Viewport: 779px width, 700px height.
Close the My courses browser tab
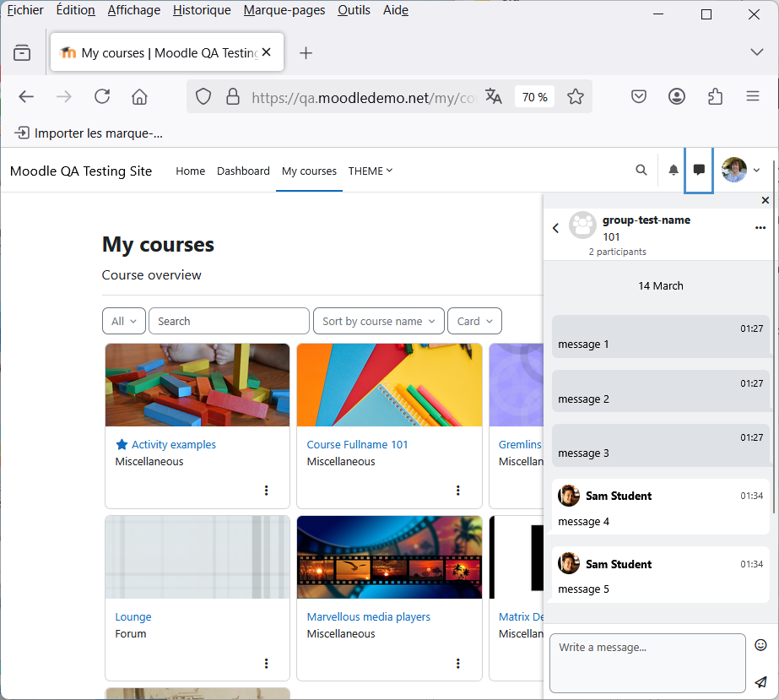(x=267, y=52)
